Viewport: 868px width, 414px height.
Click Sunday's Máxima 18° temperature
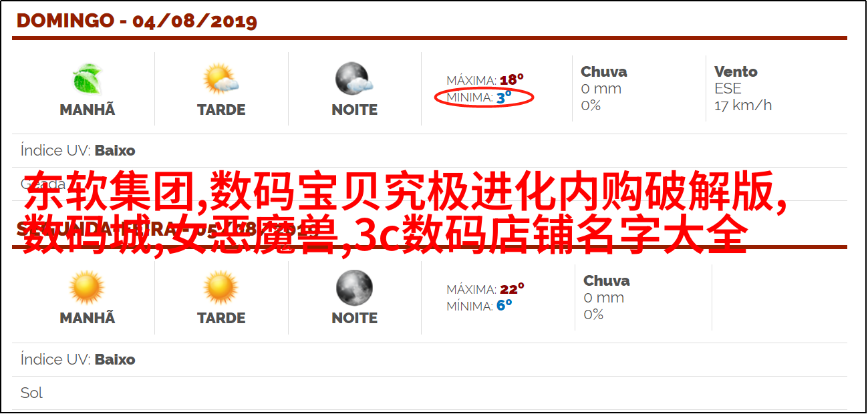(485, 80)
